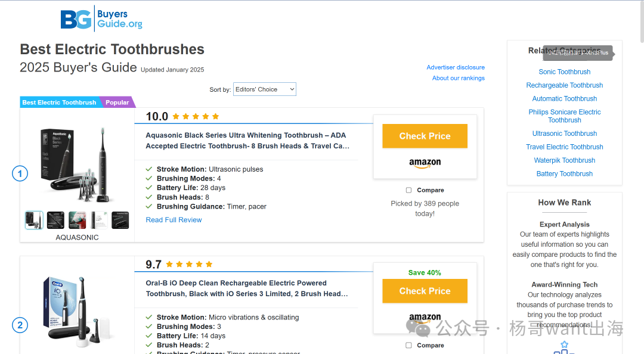The width and height of the screenshot is (644, 354).
Task: Click the Best Electric Toothbrush tag
Action: 59,103
